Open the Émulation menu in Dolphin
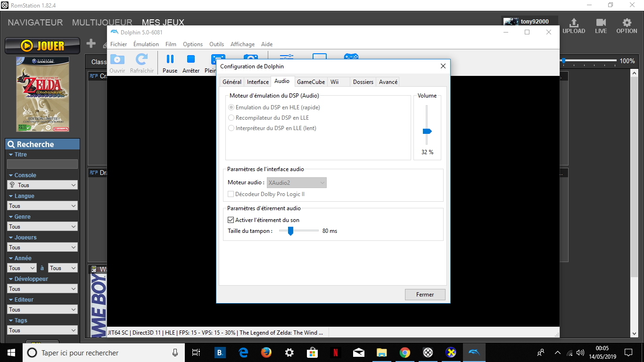The image size is (644, 362). (x=146, y=44)
